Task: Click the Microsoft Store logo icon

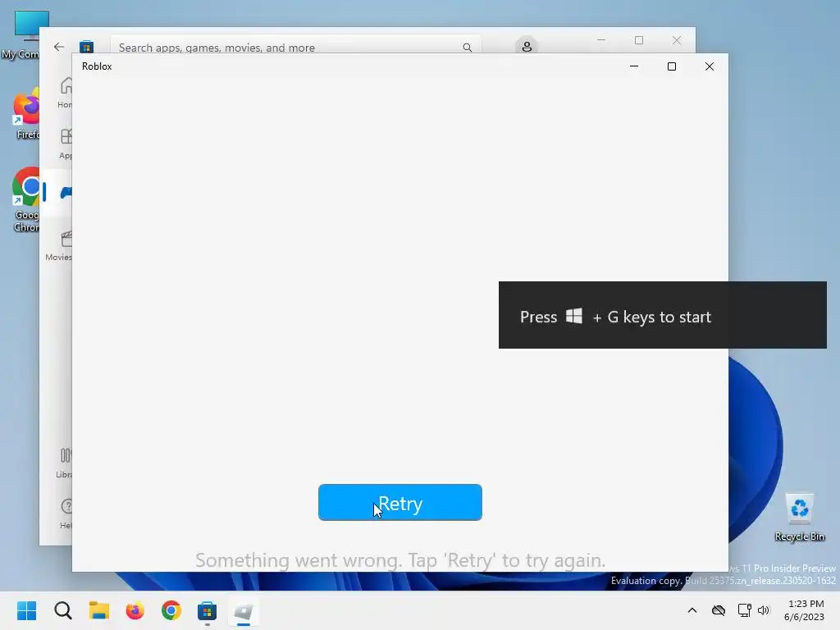Action: tap(86, 47)
